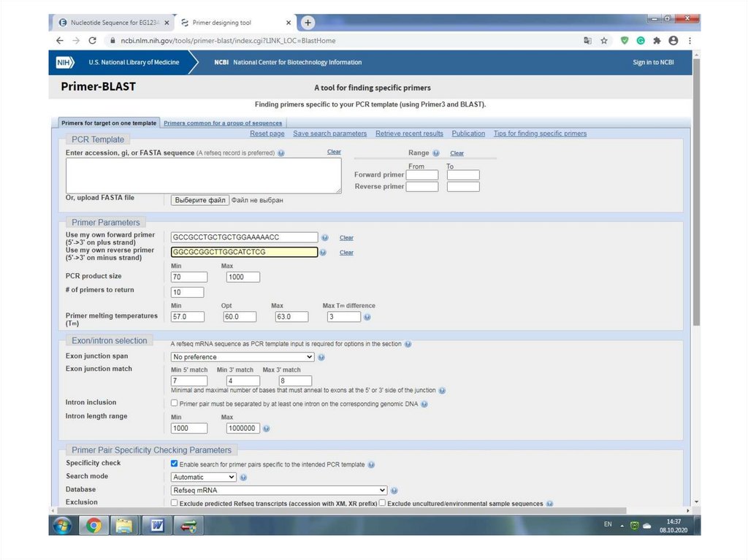
Task: Open the Chrome profile avatar icon
Action: coord(673,41)
